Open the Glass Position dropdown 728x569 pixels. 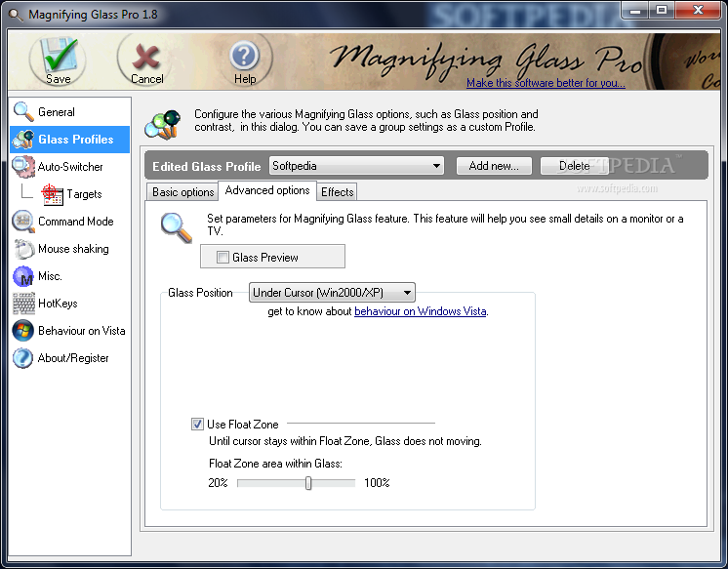[332, 293]
